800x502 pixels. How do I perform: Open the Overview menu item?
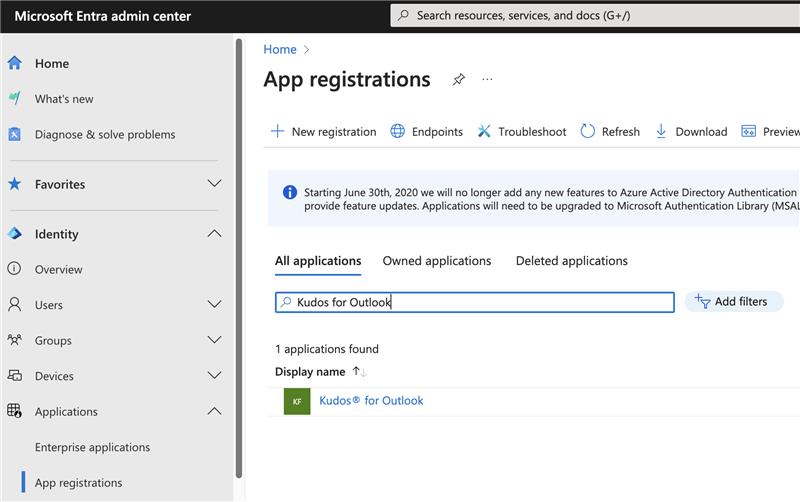tap(59, 269)
